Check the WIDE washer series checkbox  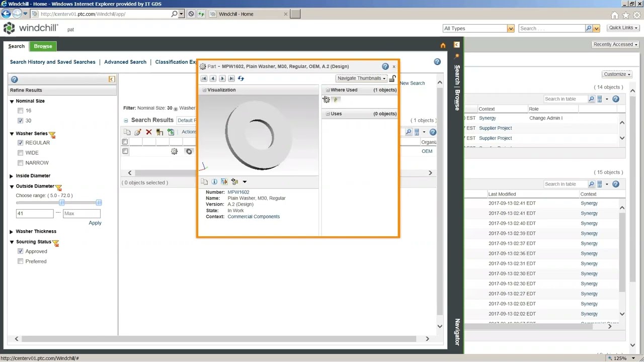pos(20,153)
